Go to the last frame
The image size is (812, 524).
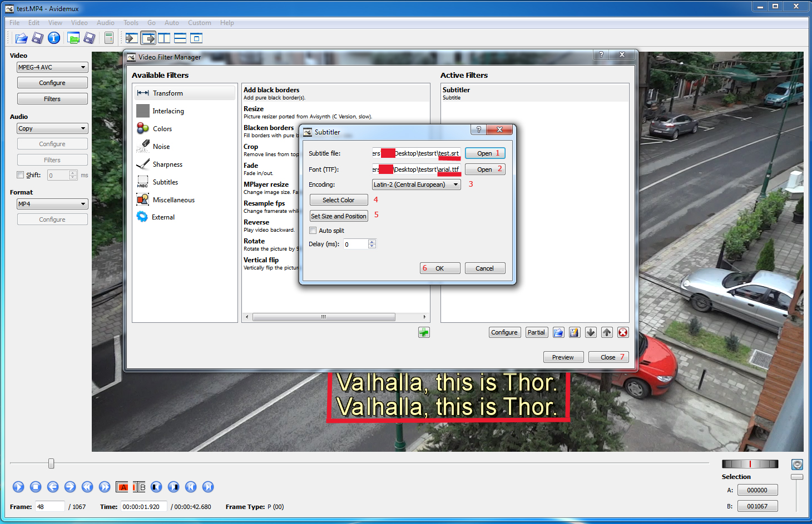coord(208,487)
